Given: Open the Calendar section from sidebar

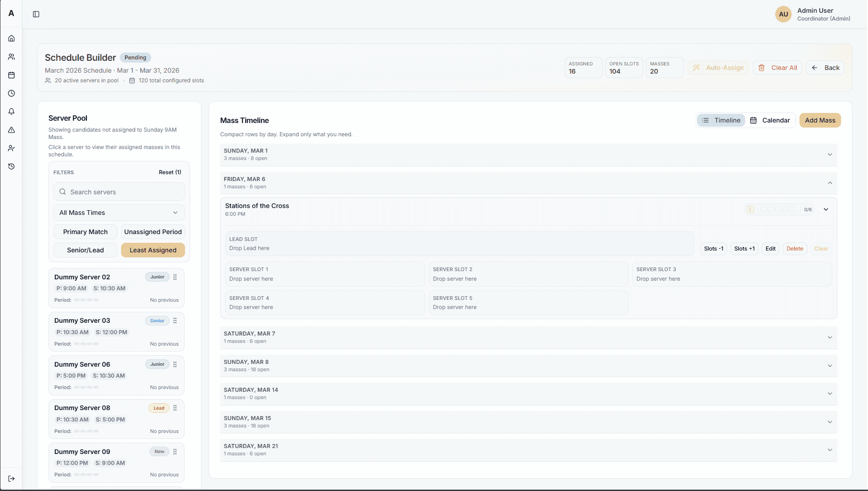Looking at the screenshot, I should (11, 75).
